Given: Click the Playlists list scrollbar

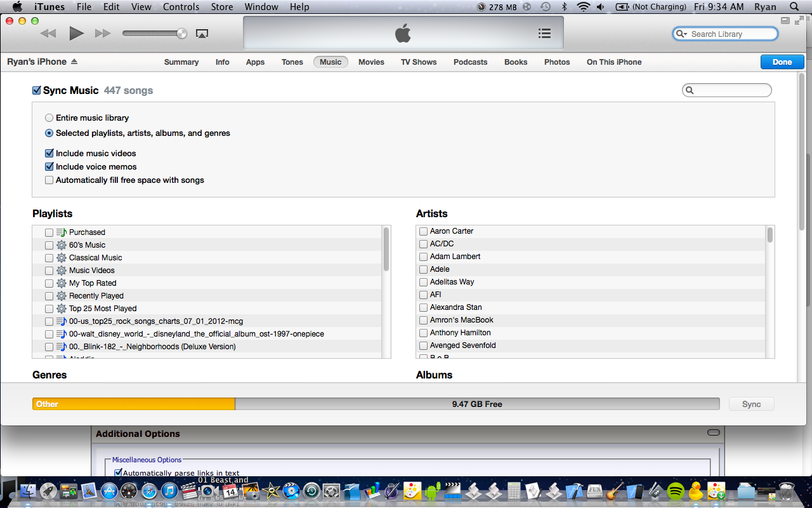Looking at the screenshot, I should 386,249.
